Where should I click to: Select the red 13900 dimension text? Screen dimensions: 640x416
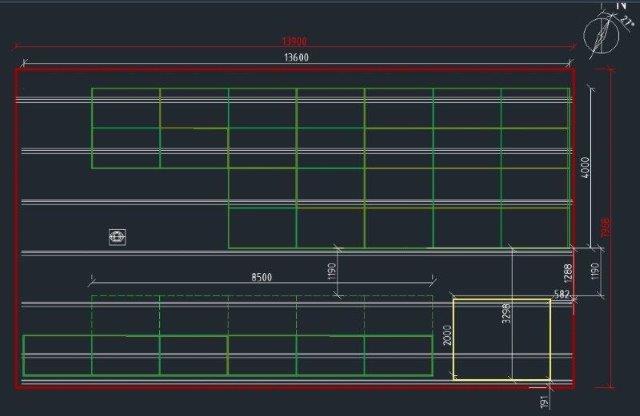[x=295, y=41]
